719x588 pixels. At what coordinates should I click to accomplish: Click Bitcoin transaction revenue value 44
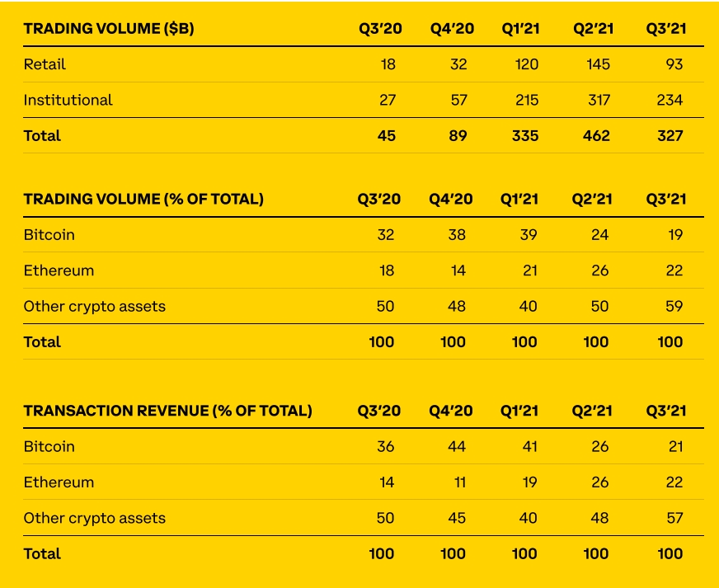coord(457,447)
